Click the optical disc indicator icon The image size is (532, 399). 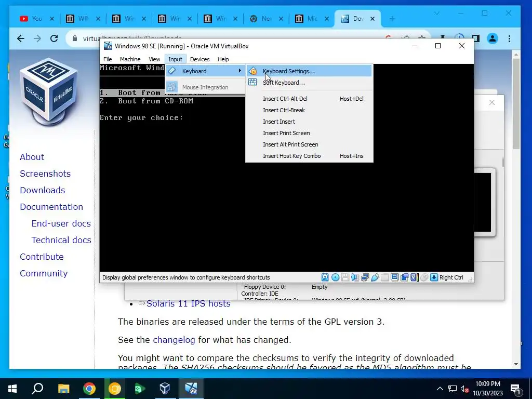click(x=335, y=277)
